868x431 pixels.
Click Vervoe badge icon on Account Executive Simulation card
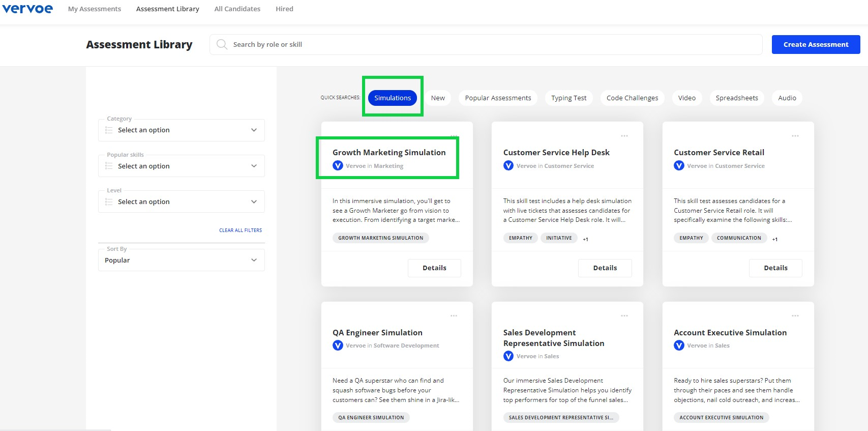[x=679, y=346]
